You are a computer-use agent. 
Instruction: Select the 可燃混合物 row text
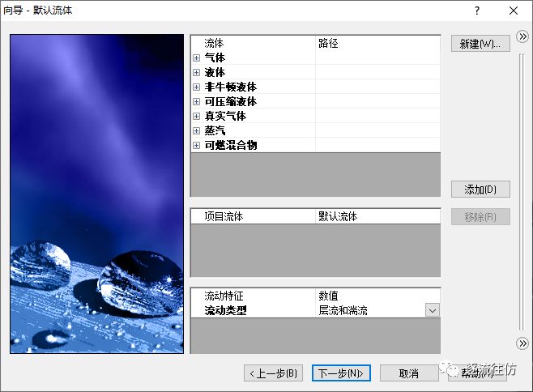coord(231,146)
